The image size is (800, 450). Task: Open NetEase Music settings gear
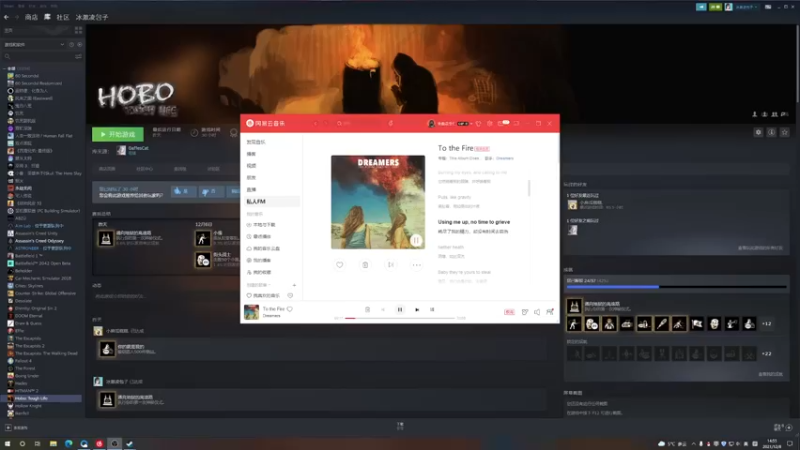490,123
